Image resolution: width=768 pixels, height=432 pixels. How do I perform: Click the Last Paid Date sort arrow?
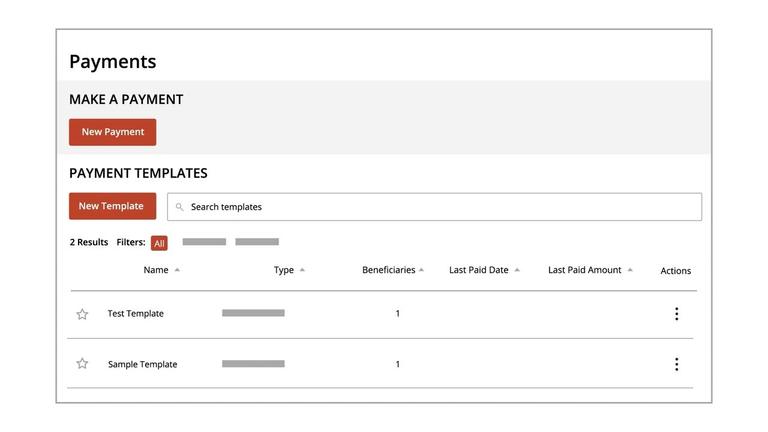point(517,270)
